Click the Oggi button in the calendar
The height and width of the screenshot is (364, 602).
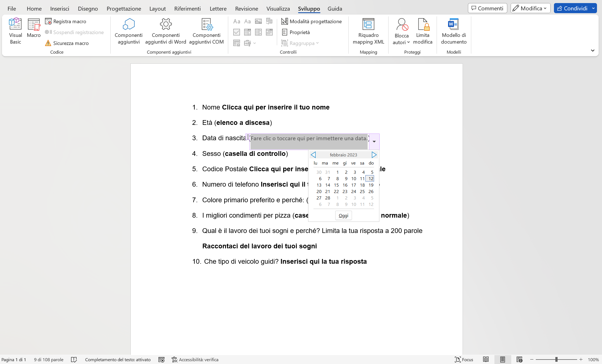pyautogui.click(x=343, y=215)
